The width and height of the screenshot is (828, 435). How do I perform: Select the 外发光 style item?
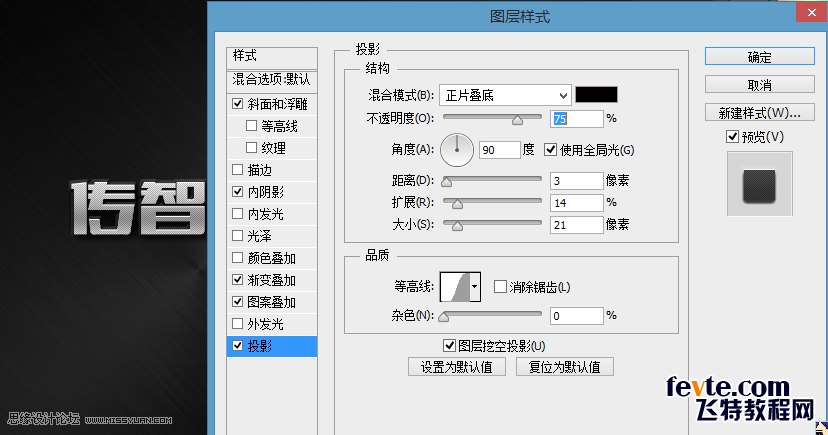pyautogui.click(x=265, y=324)
